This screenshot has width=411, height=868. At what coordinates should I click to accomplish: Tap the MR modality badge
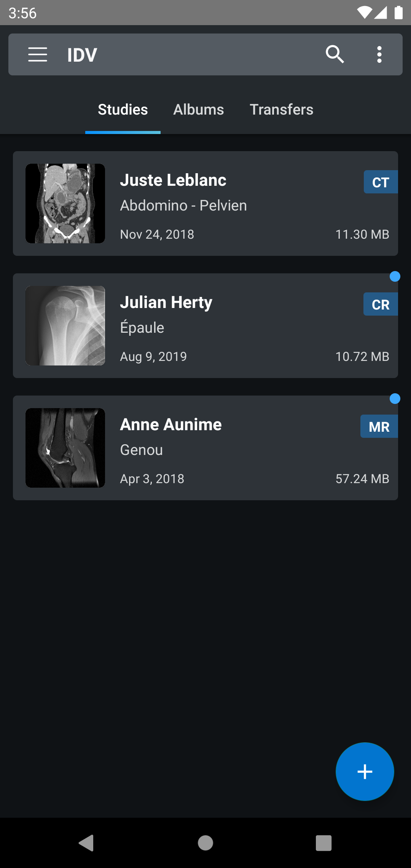(x=379, y=426)
